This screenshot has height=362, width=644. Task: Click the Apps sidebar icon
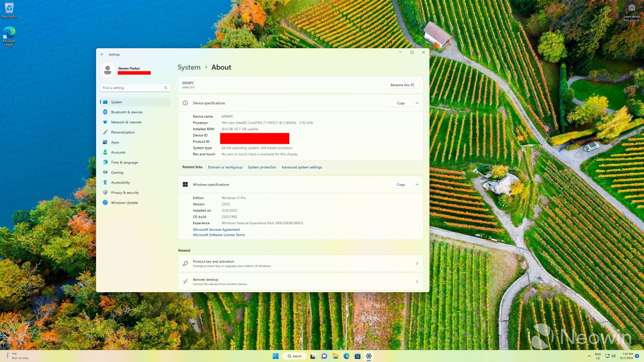point(105,142)
